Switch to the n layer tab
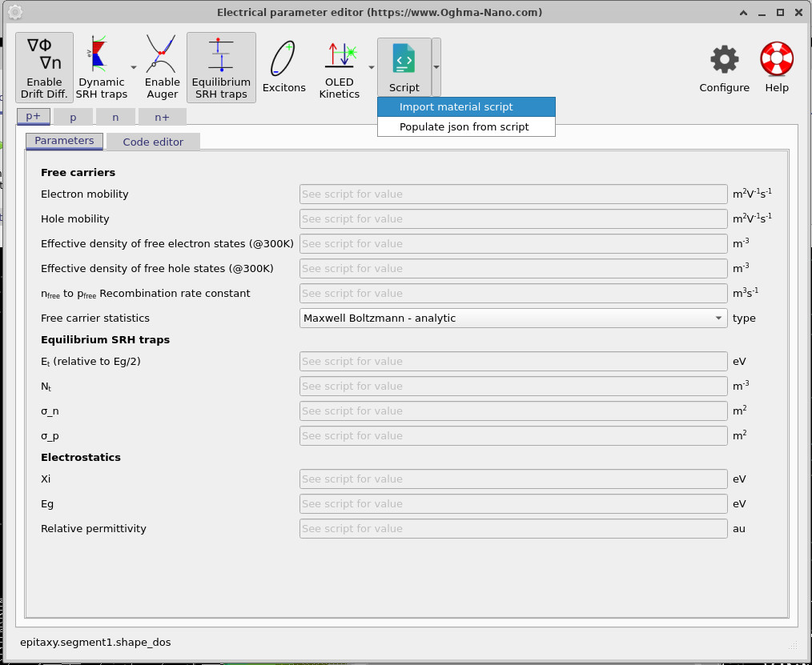The width and height of the screenshot is (812, 665). (x=115, y=117)
